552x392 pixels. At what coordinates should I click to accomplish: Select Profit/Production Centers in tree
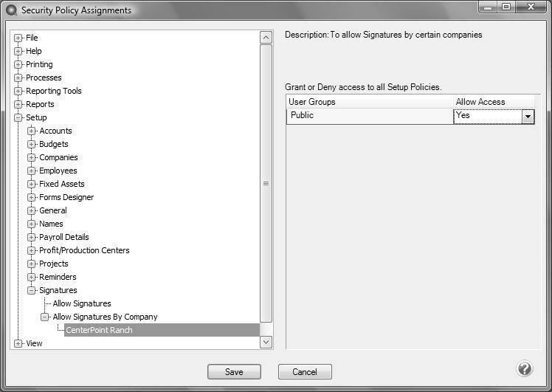point(84,250)
